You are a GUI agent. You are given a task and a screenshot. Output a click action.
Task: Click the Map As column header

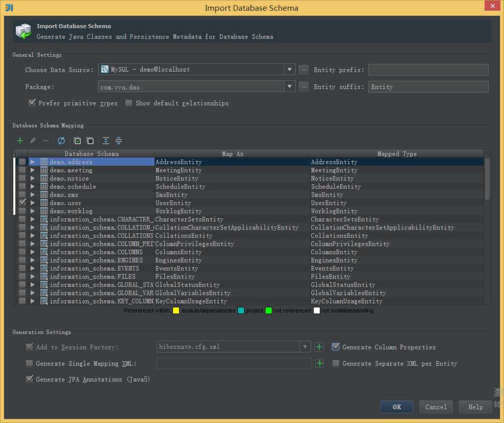[x=232, y=153]
